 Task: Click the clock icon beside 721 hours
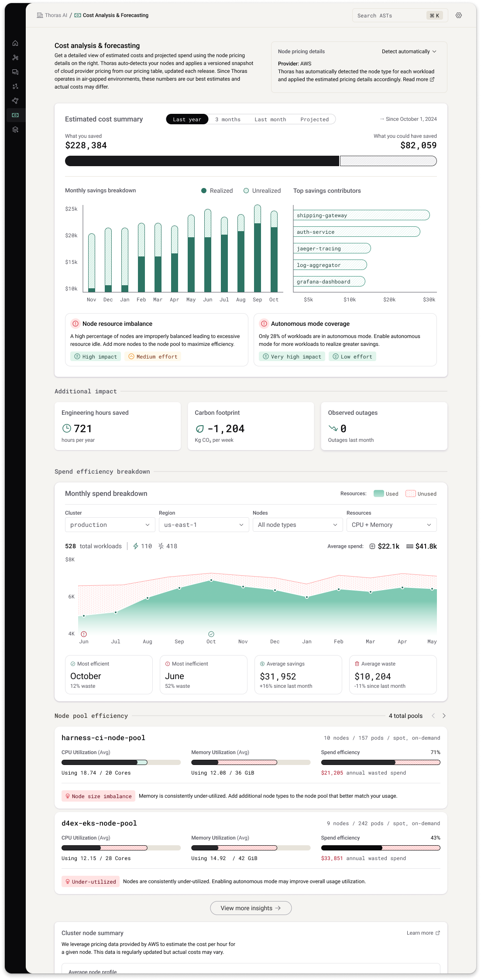coord(66,428)
